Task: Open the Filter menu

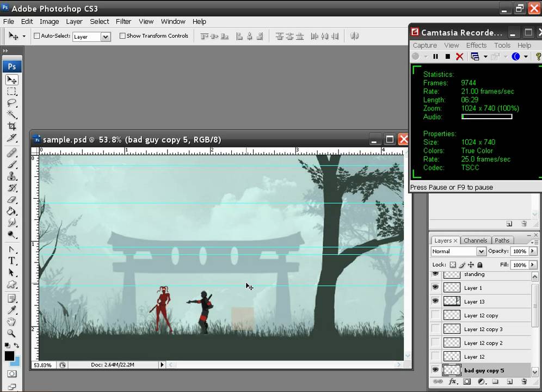Action: (x=124, y=21)
